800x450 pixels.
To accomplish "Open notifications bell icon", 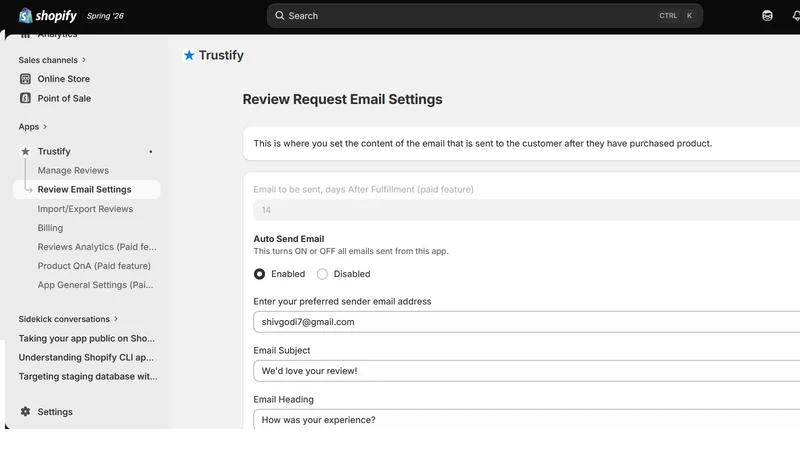I will click(x=795, y=16).
